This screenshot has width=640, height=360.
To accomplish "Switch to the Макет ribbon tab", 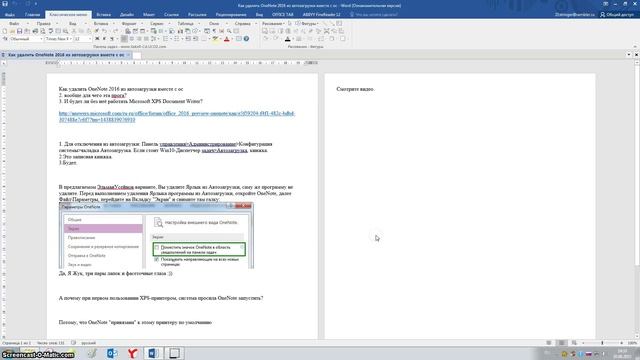I will [149, 14].
